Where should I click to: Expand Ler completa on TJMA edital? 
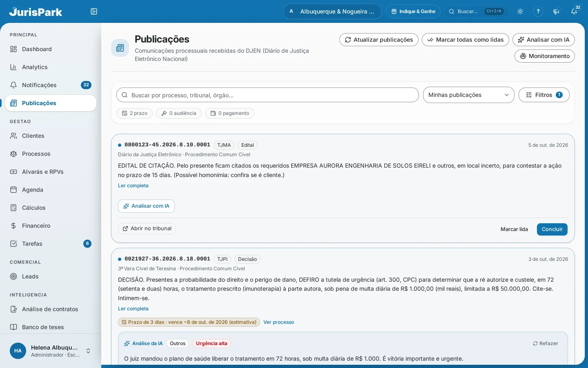coord(133,186)
